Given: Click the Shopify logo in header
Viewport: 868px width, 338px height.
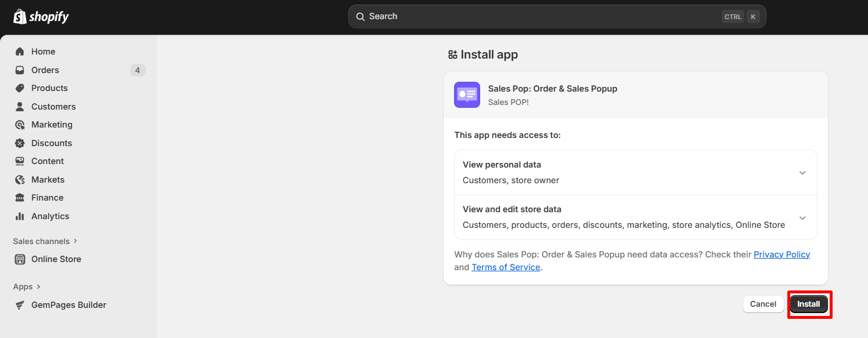Looking at the screenshot, I should click(x=41, y=17).
